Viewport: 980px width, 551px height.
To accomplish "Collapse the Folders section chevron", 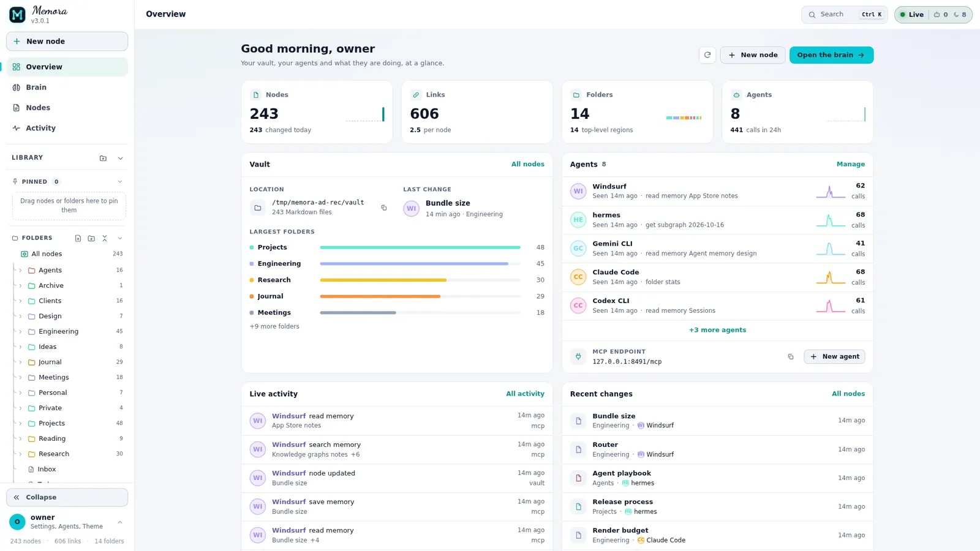I will tap(120, 238).
